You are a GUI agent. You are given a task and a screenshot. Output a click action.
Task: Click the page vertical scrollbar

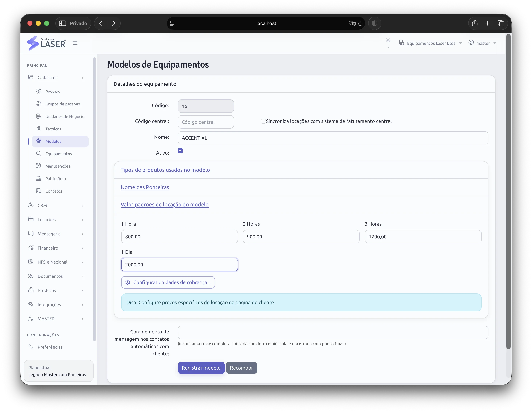[x=508, y=191]
